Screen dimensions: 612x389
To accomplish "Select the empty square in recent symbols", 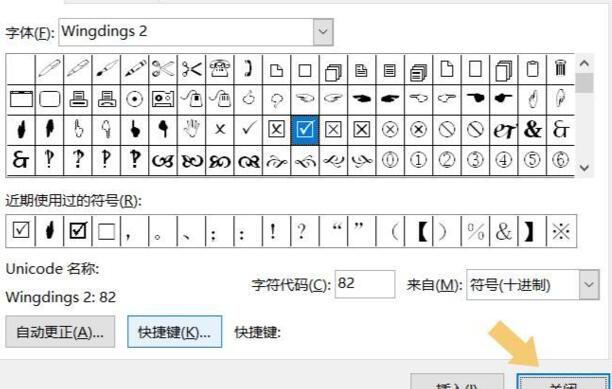I will [106, 231].
